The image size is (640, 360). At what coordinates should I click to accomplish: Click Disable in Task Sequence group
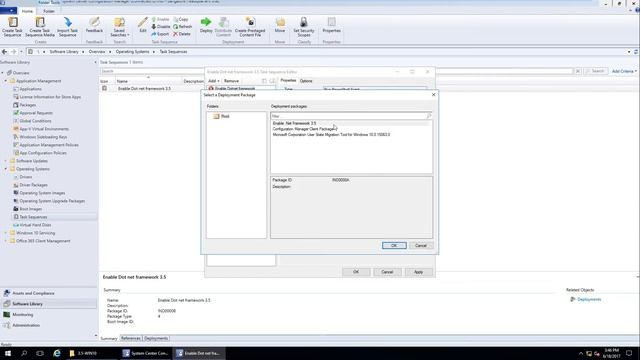160,27
